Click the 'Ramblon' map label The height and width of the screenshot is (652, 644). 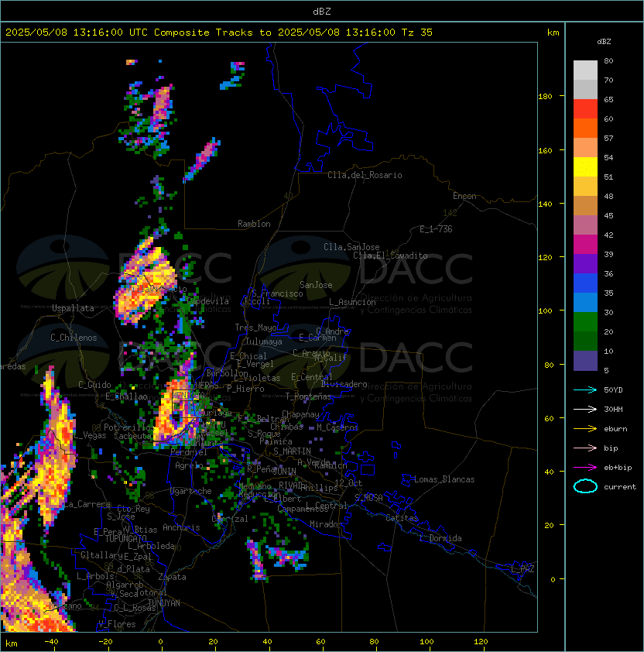(x=254, y=224)
